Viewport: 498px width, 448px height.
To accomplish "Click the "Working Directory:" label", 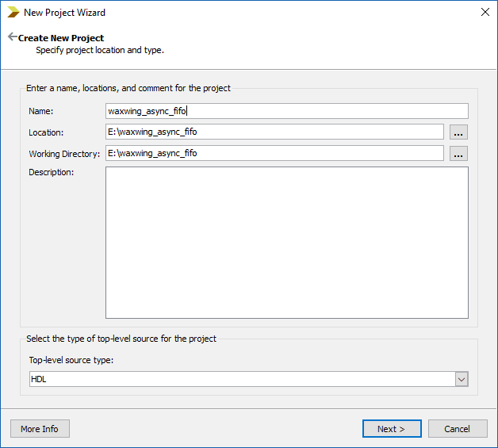I will coord(64,154).
